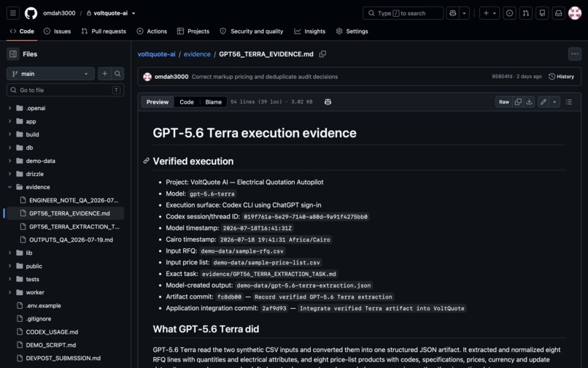Switch to the Issues tab
The image size is (588, 368).
[x=58, y=31]
